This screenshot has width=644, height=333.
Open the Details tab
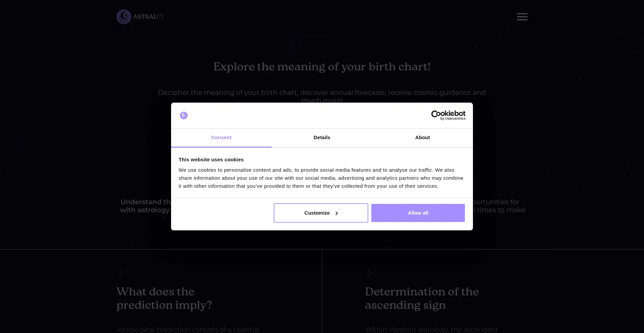pyautogui.click(x=322, y=137)
